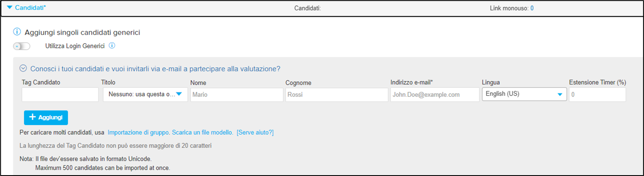
Task: Click info icon beside Aggiungi singoli candidati generici
Action: click(17, 32)
